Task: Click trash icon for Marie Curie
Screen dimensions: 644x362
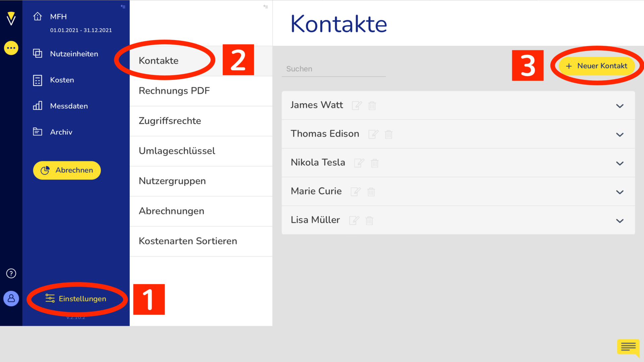Action: tap(371, 192)
